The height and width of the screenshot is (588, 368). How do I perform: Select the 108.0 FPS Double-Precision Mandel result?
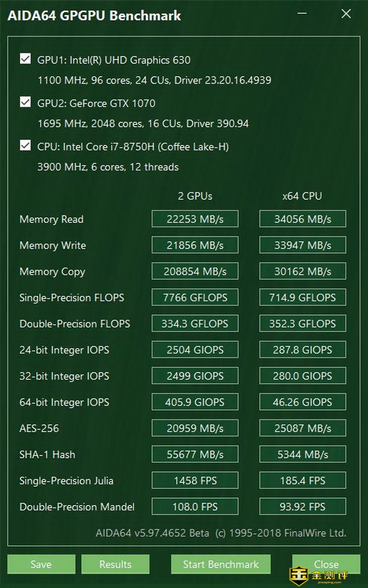[x=195, y=507]
